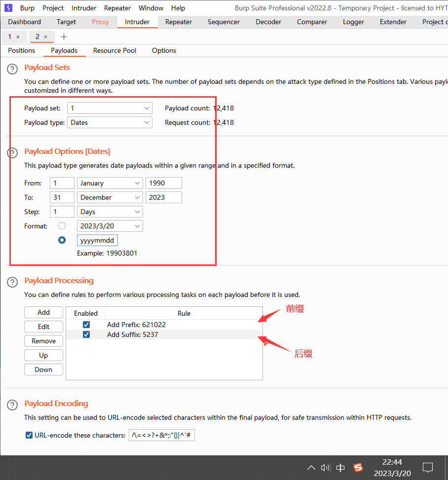
Task: Click the From day field
Action: pyautogui.click(x=62, y=183)
